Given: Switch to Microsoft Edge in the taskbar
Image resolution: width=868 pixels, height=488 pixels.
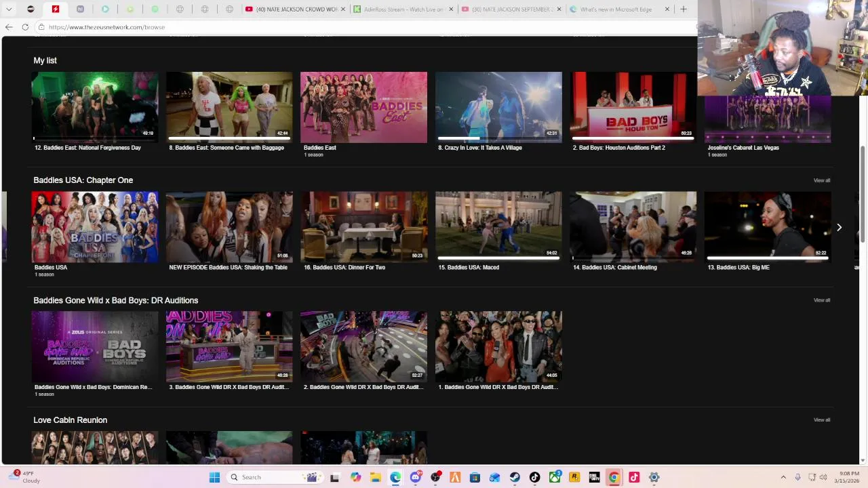Looking at the screenshot, I should [x=395, y=477].
